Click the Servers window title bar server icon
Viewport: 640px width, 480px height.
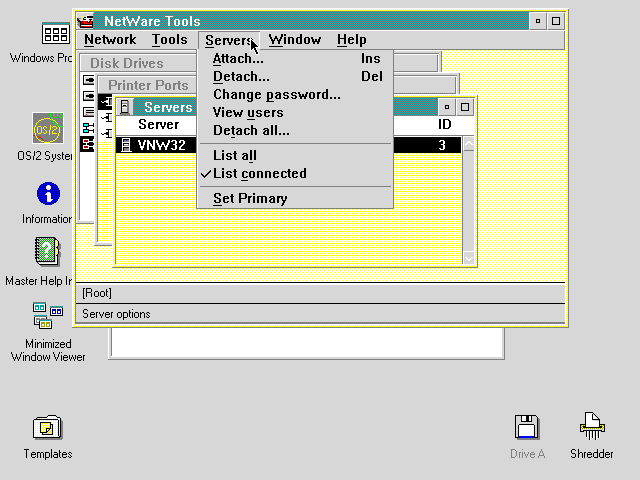[125, 107]
